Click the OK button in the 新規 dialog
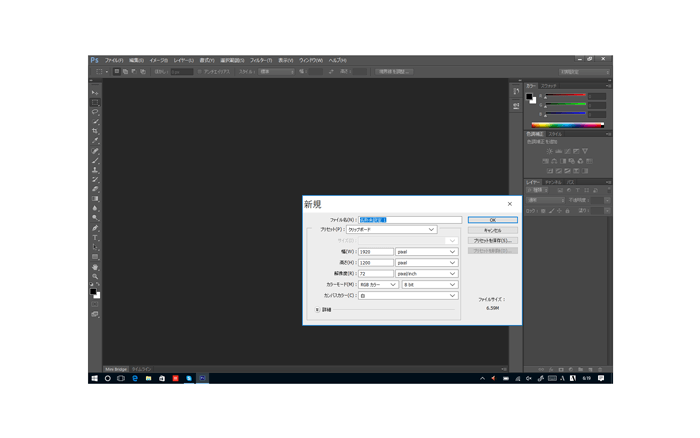 click(x=492, y=220)
